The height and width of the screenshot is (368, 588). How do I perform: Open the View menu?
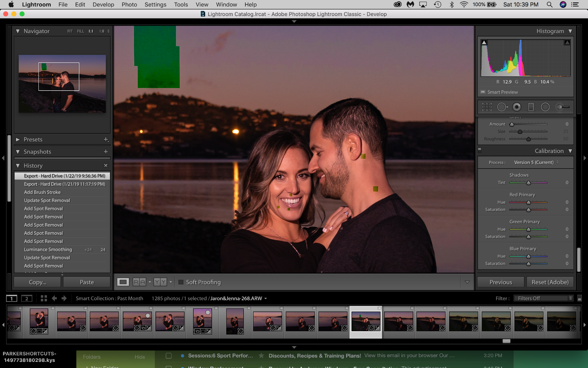click(x=202, y=4)
